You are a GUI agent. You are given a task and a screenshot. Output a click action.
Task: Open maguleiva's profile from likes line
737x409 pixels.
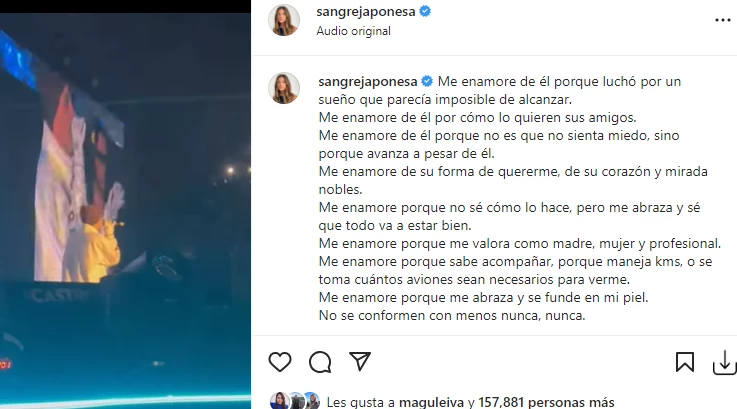431,402
